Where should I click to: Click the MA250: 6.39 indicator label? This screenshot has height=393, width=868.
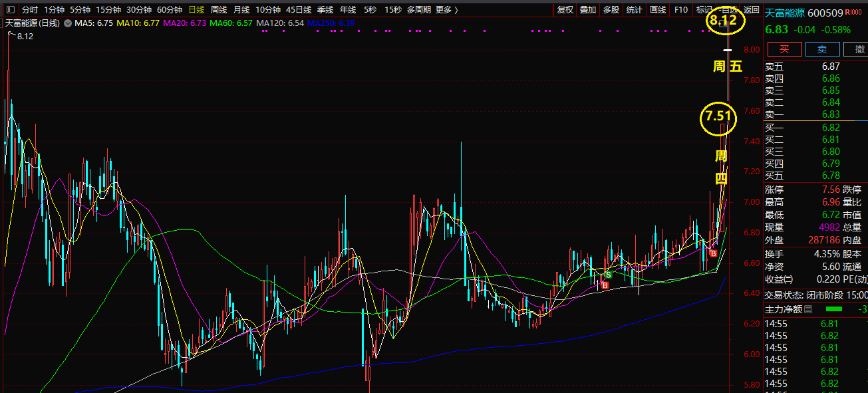331,23
